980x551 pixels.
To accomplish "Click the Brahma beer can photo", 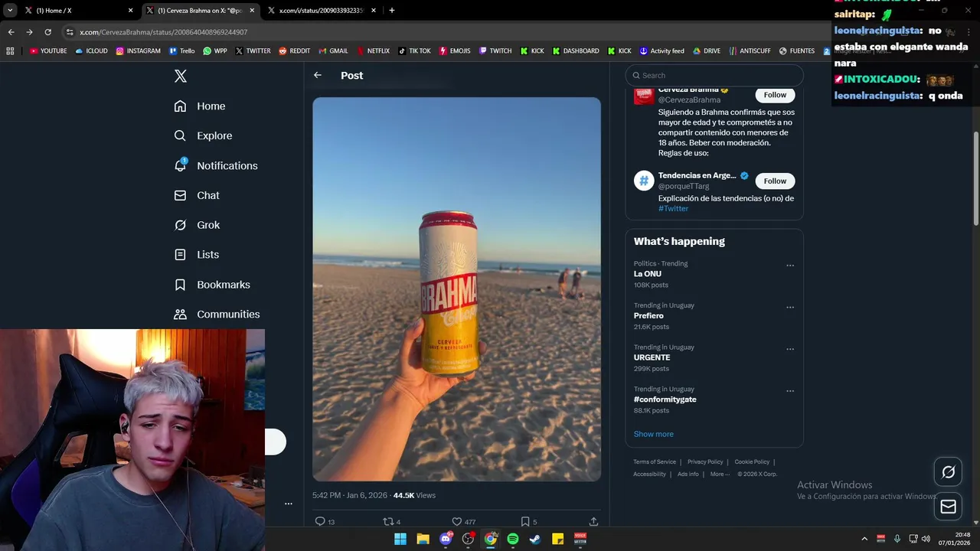I will (456, 289).
